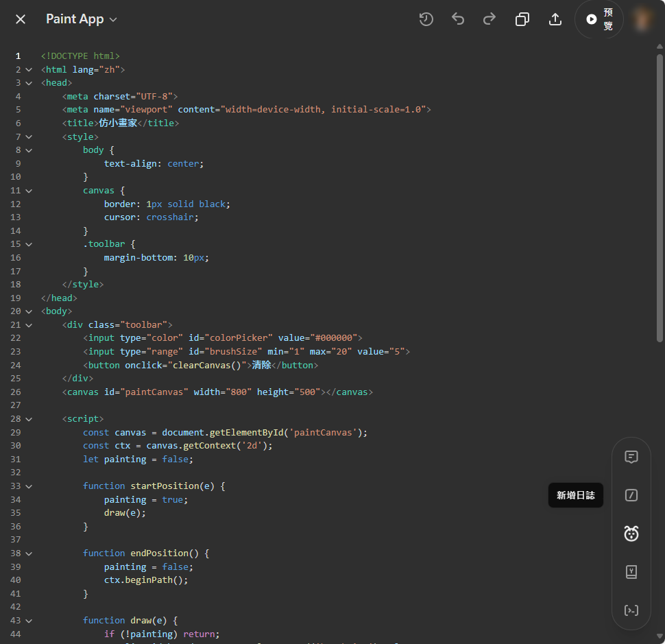Open the user profile avatar

642,19
